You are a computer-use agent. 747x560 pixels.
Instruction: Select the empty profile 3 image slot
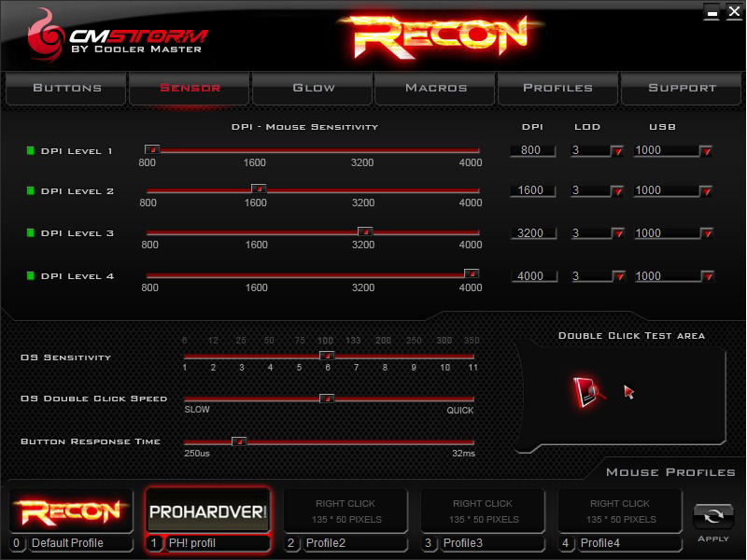tap(483, 511)
